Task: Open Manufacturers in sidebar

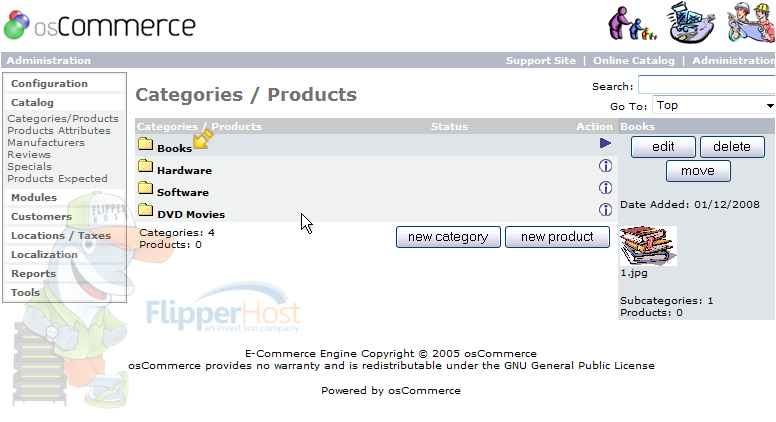Action: [46, 142]
